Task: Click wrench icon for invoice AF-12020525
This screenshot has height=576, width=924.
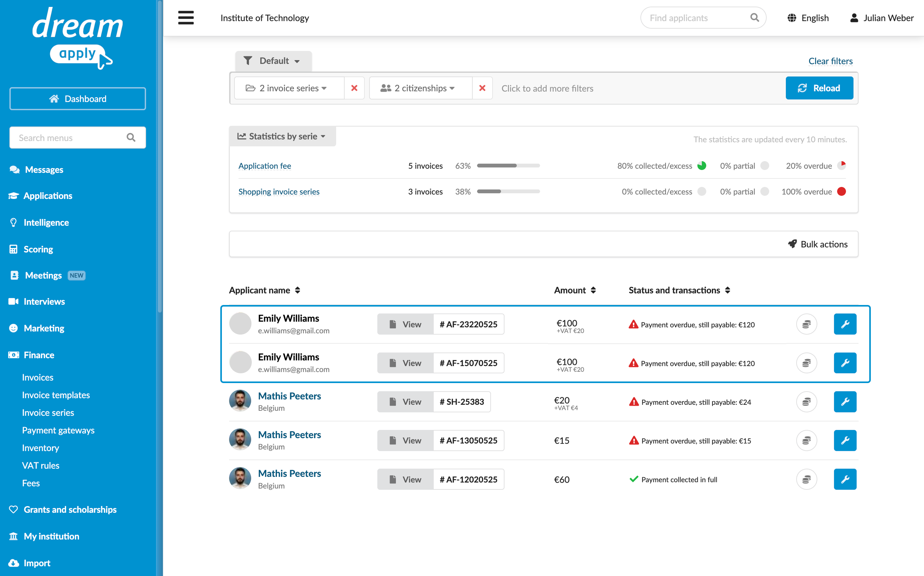Action: [x=845, y=479]
